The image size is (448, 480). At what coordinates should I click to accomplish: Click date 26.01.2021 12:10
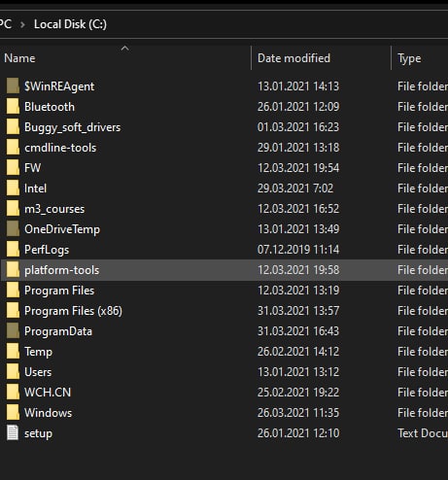pyautogui.click(x=298, y=433)
